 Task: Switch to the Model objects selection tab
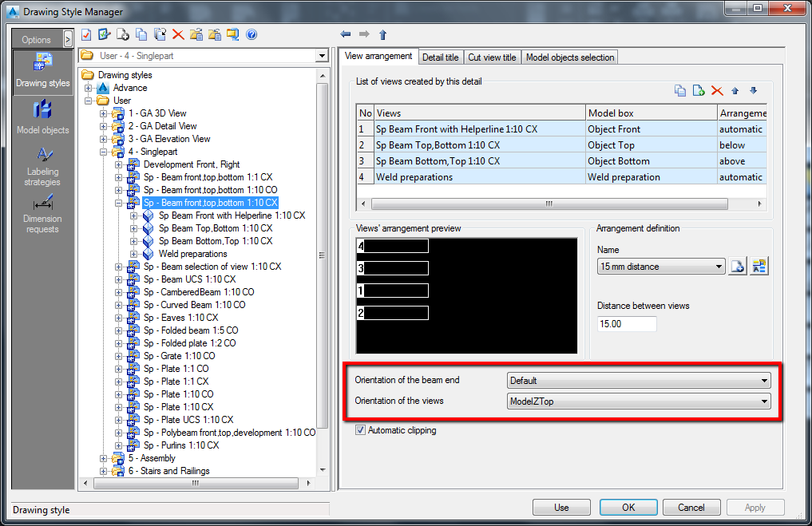[x=568, y=57]
